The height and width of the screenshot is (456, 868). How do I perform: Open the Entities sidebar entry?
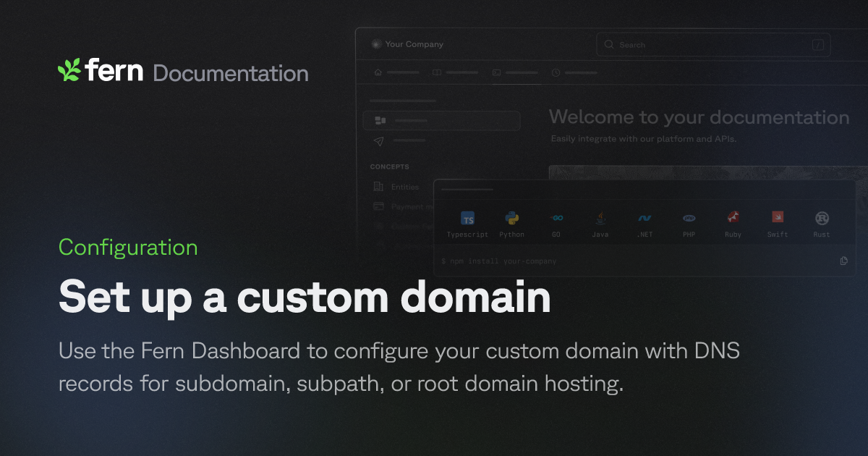tap(405, 187)
